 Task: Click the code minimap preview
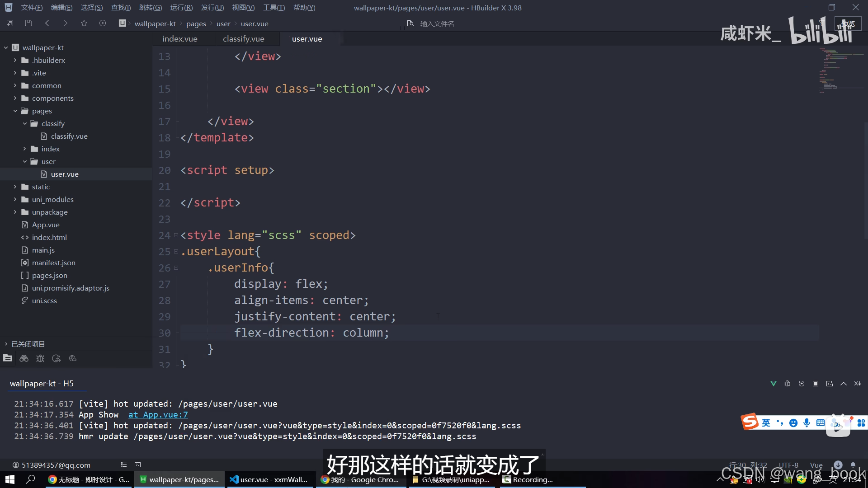point(841,70)
